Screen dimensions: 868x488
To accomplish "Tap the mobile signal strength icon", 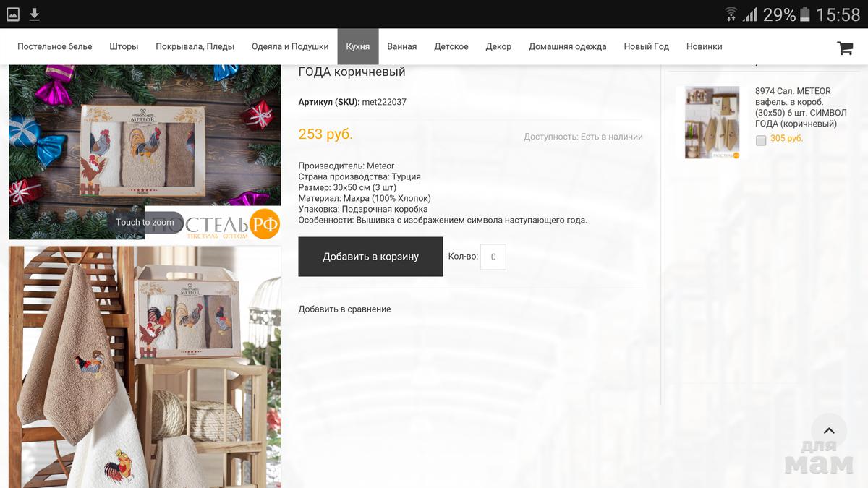I will pyautogui.click(x=750, y=14).
